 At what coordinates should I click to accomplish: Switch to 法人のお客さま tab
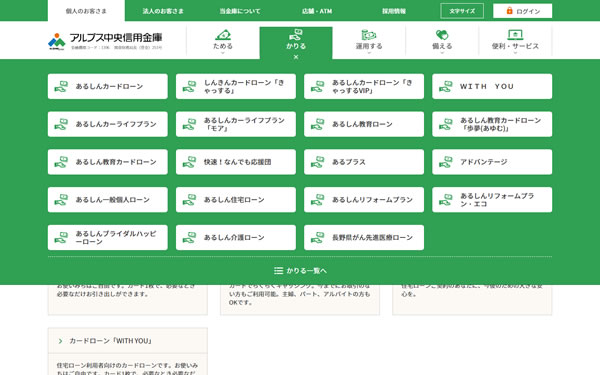pos(163,11)
